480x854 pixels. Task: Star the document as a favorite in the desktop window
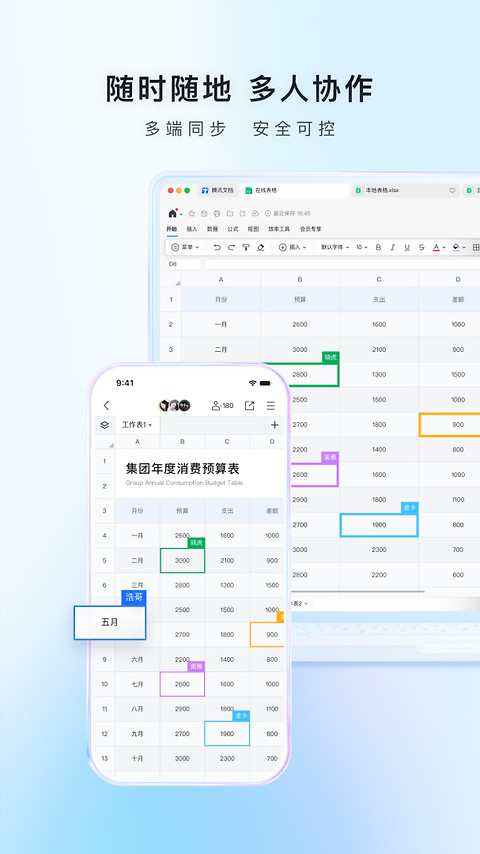point(191,214)
